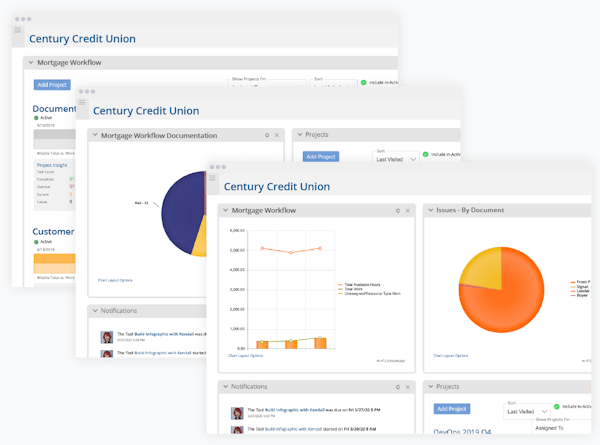This screenshot has height=445, width=600.
Task: Open the Last Visited sort dropdown in middle window
Action: (396, 159)
